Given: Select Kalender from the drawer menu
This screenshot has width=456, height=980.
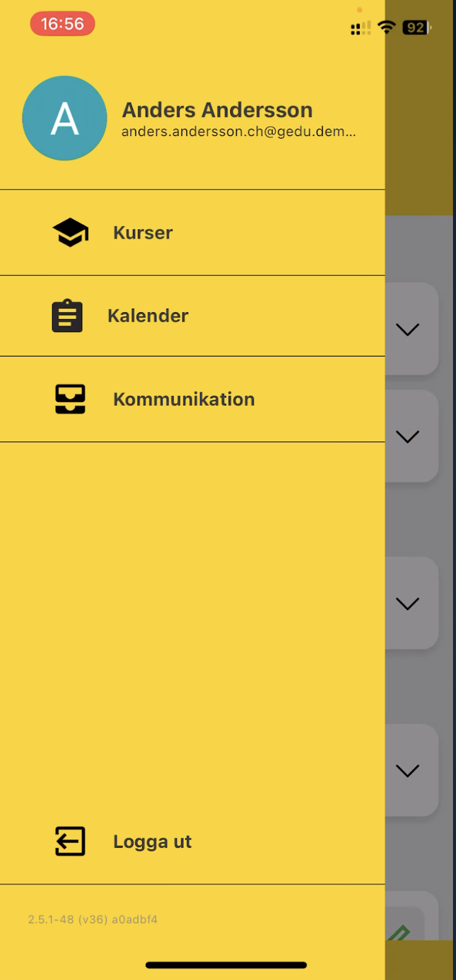Looking at the screenshot, I should 148,316.
